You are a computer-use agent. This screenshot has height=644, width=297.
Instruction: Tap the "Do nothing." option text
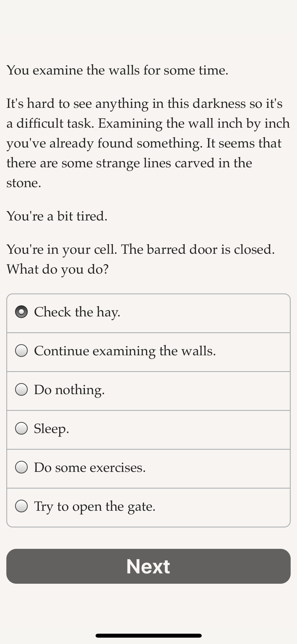click(x=69, y=390)
